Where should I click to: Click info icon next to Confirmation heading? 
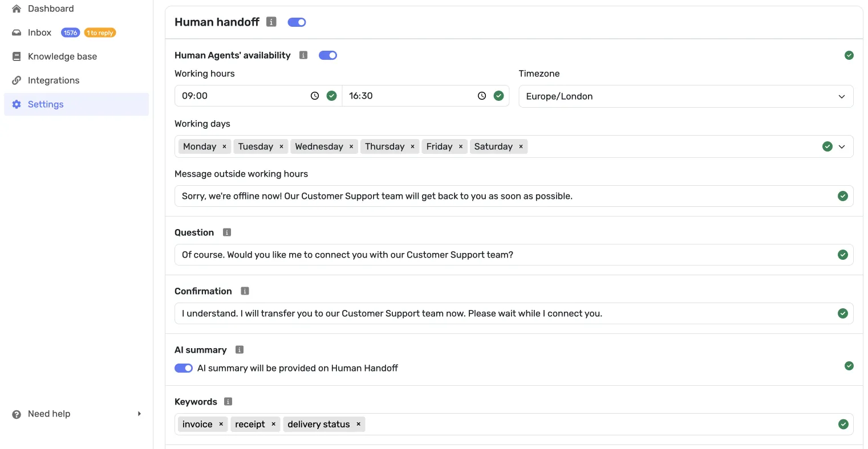coord(245,291)
